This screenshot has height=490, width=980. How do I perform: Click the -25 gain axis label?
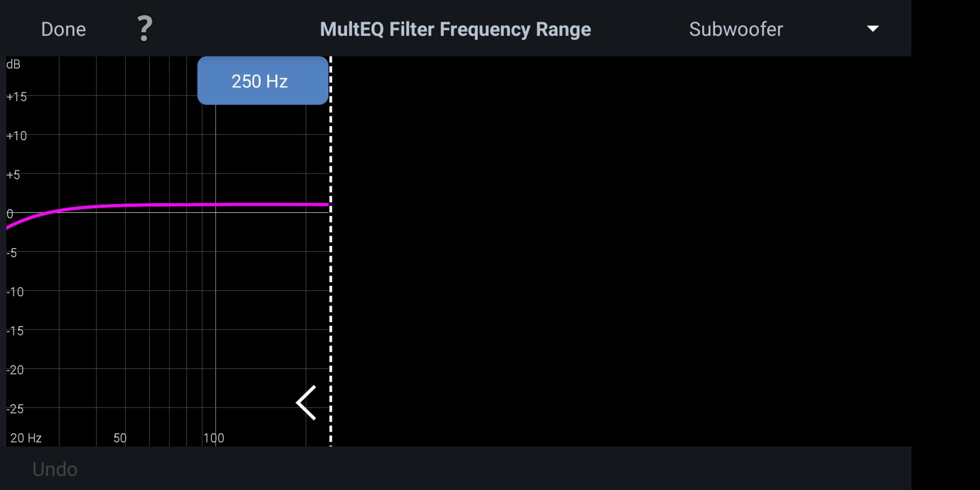(15, 409)
